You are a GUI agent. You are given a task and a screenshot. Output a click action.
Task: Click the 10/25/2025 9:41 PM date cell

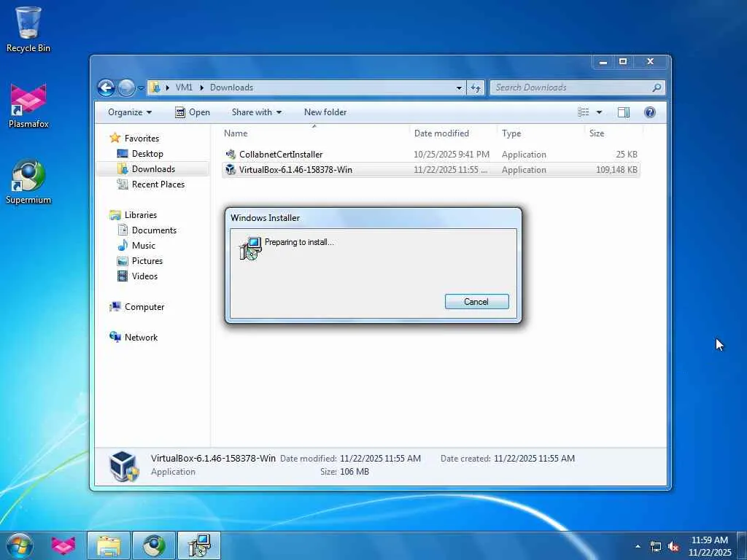tap(451, 155)
